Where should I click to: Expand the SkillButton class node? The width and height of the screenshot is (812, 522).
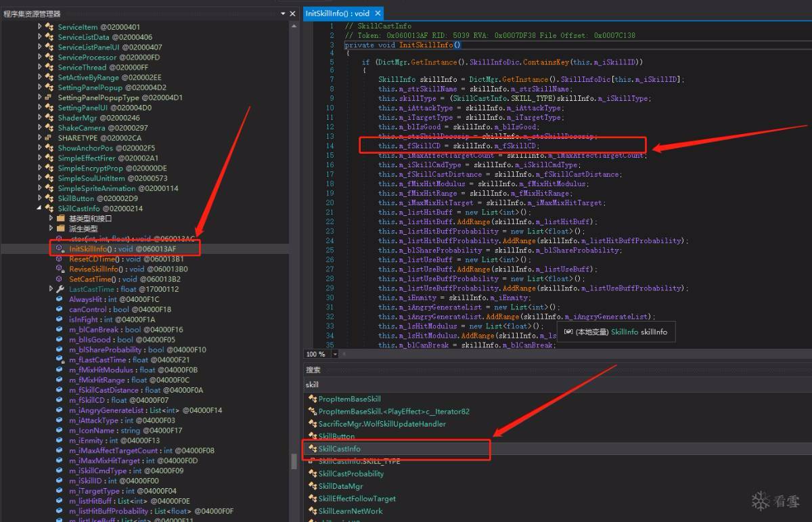click(x=40, y=199)
